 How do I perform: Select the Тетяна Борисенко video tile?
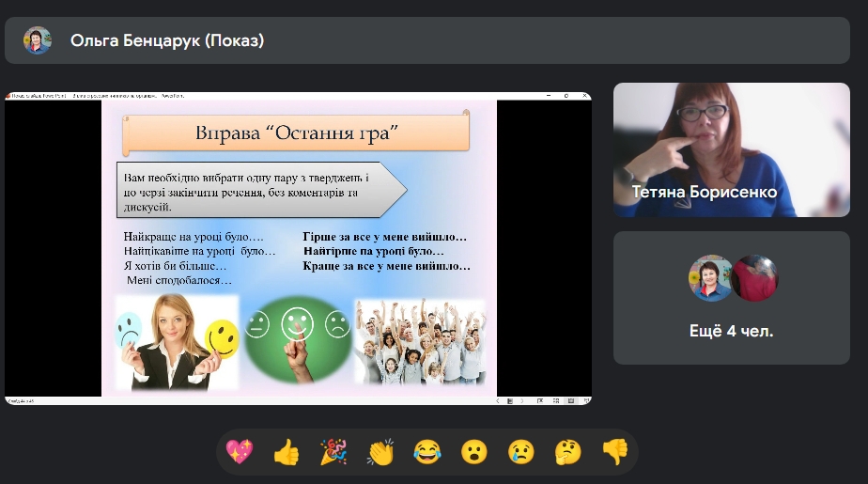(x=731, y=149)
